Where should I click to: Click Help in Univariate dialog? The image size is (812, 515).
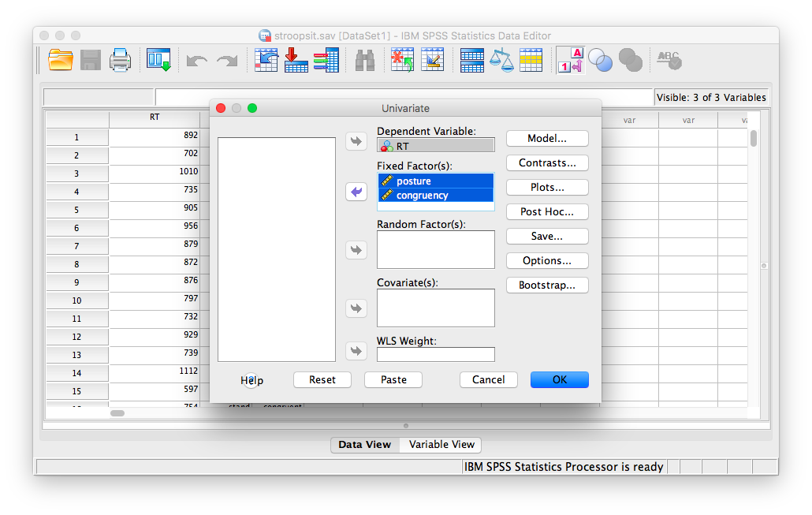[x=251, y=380]
